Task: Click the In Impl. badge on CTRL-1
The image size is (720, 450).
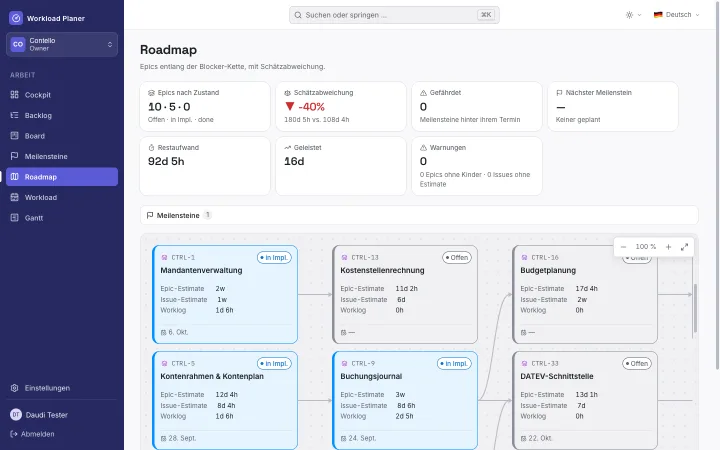Action: point(274,258)
